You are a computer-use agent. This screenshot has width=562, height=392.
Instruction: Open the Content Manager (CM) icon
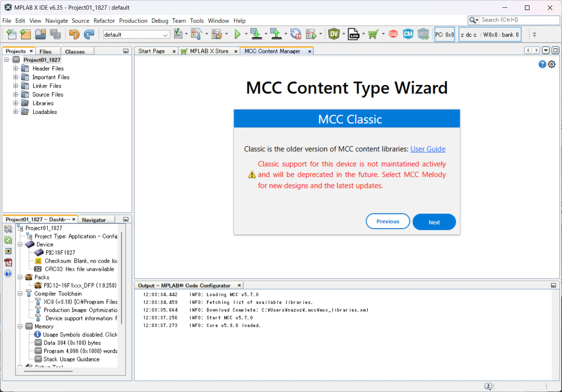tap(408, 34)
